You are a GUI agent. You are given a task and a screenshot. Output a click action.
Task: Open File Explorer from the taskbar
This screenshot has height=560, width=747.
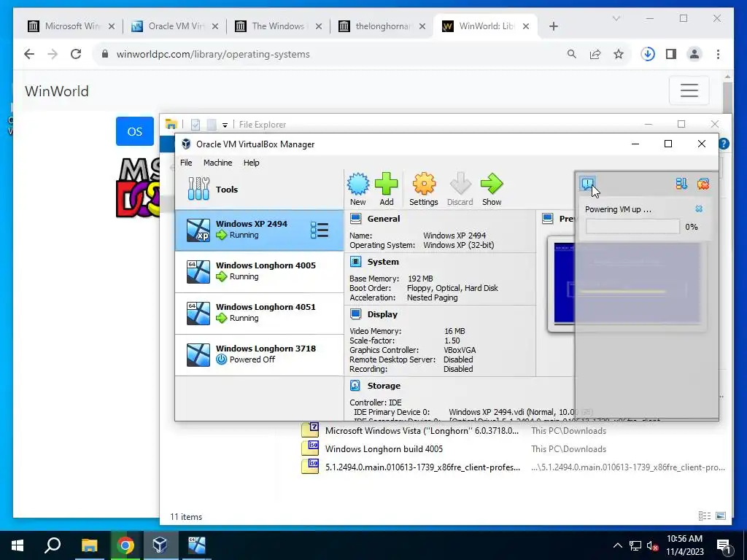[x=89, y=545]
